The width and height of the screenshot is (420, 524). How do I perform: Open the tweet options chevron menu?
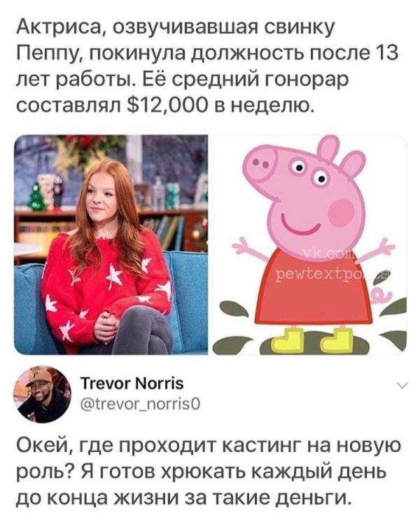click(x=402, y=386)
